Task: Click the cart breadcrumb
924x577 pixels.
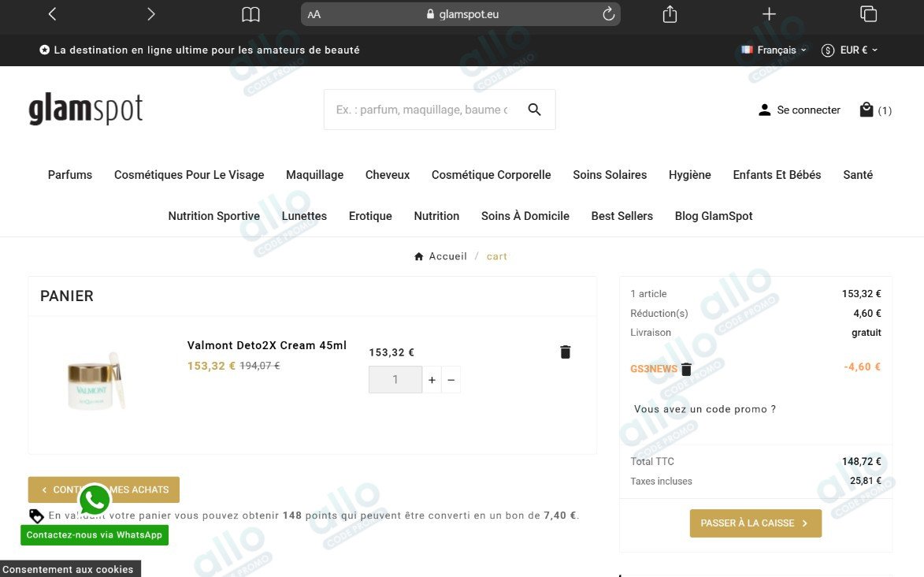Action: click(x=497, y=257)
